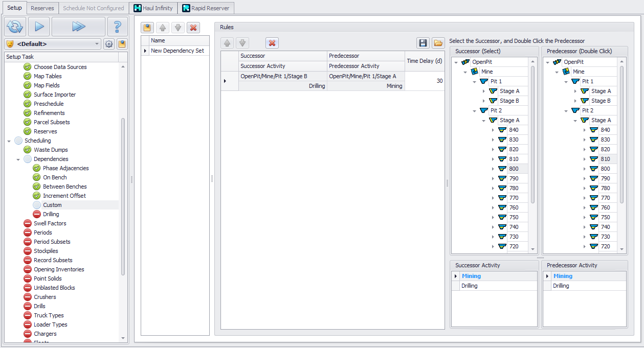Image resolution: width=644 pixels, height=348 pixels.
Task: Open the <Default> configuration dropdown
Action: [x=97, y=44]
